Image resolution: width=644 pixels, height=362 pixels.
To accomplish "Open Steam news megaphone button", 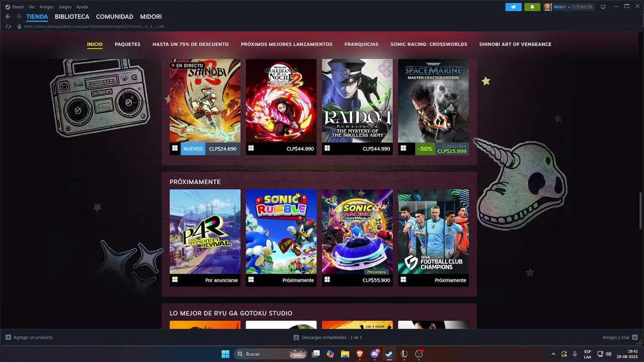I will (513, 7).
